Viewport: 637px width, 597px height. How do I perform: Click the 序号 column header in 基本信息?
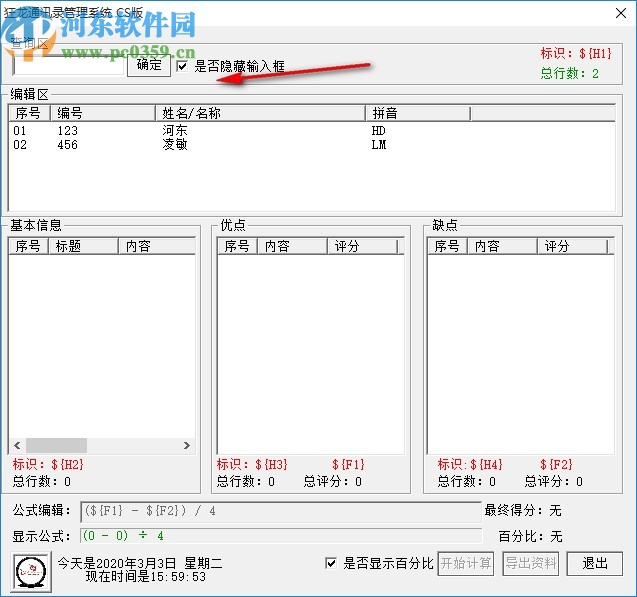(x=28, y=246)
